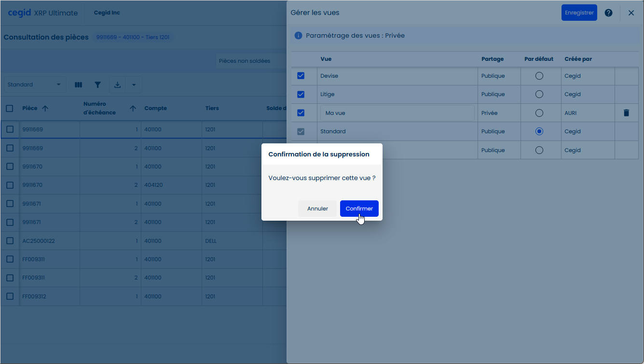This screenshot has width=644, height=364.
Task: Sort by Pièce column arrow
Action: (45, 109)
